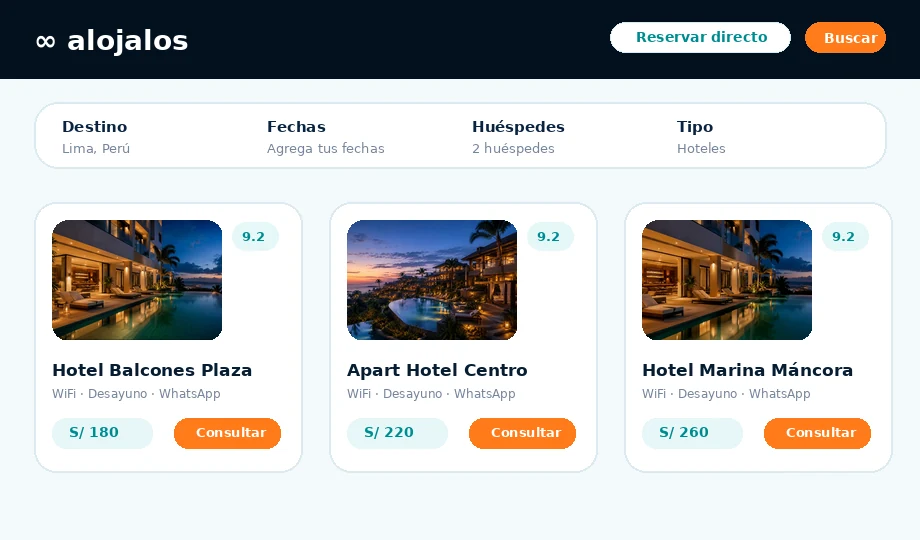Click Consultar for Hotel Balcones Plaza
Viewport: 920px width, 540px height.
tap(228, 433)
